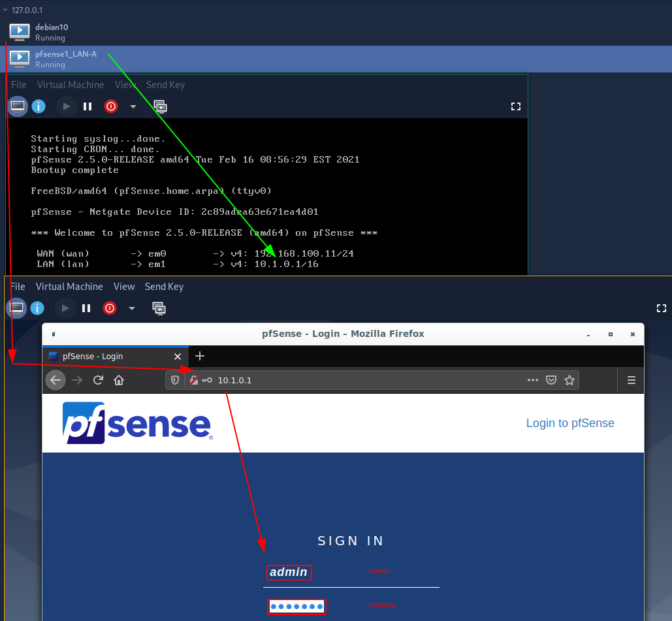The image size is (672, 621).
Task: Show hardware details info in debian10 VM window
Action: [x=37, y=308]
